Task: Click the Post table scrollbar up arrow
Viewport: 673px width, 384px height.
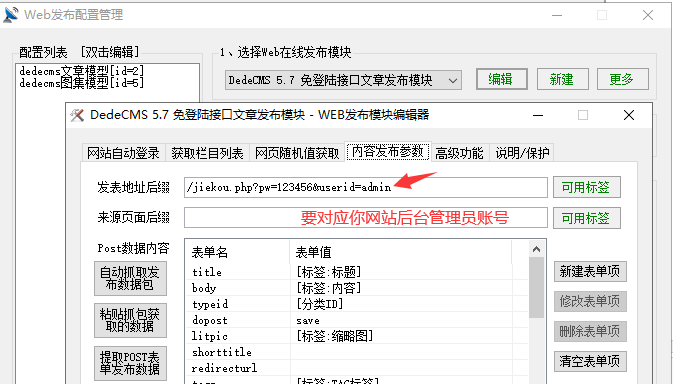Action: pyautogui.click(x=537, y=249)
